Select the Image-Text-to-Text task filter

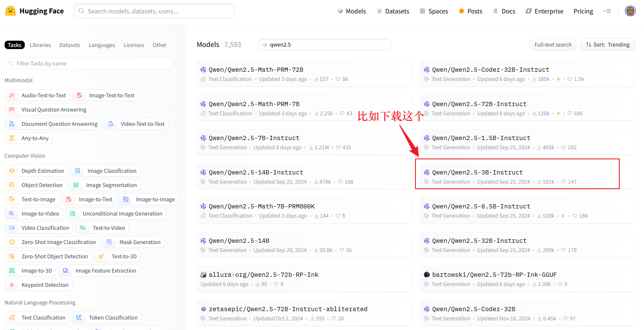tap(105, 95)
